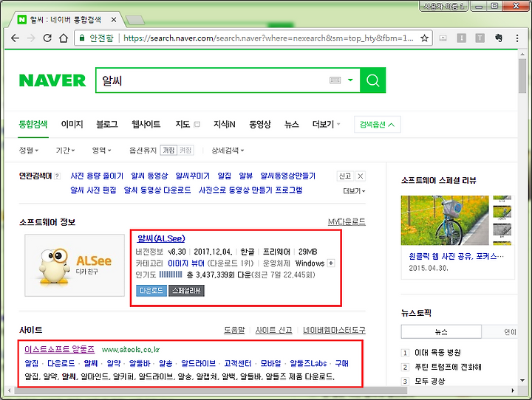Collapse the 검색옵션 search options button
532x400 pixels.
click(378, 125)
